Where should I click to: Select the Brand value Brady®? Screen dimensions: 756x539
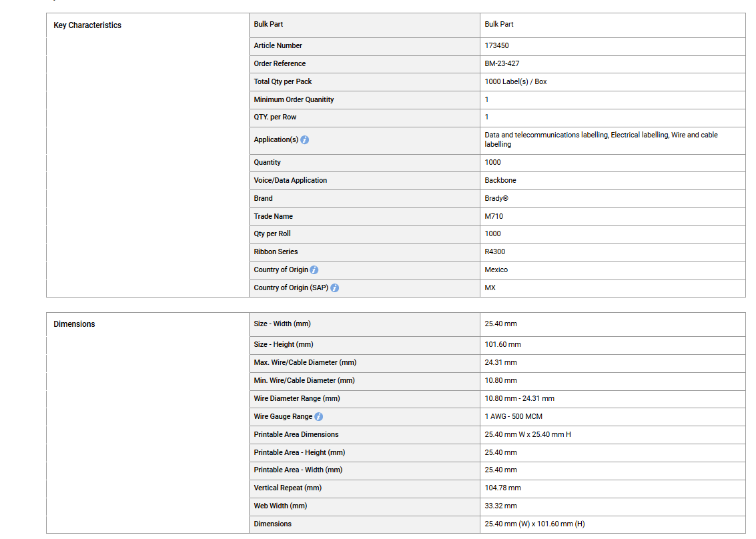(496, 198)
